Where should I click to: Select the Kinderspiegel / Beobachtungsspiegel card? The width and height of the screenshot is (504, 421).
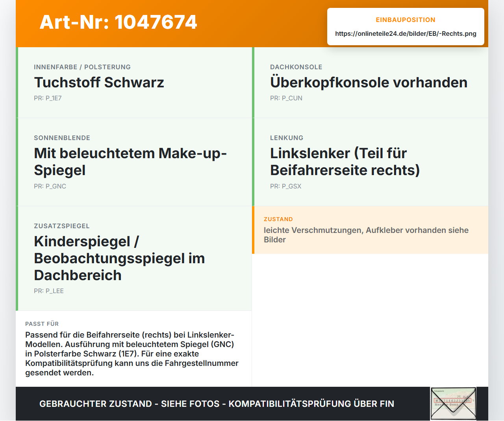coord(134,259)
